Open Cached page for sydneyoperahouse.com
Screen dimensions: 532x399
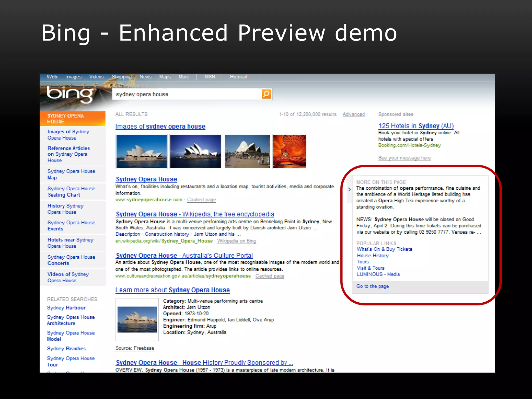[201, 199]
